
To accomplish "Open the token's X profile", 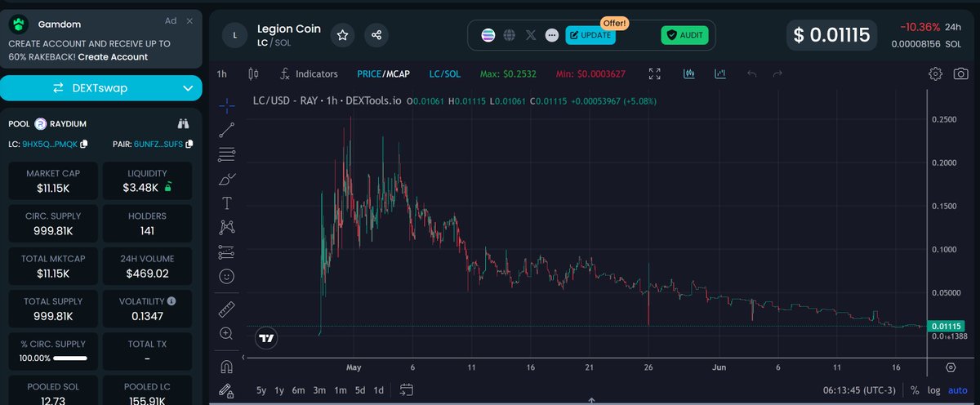I will 531,35.
